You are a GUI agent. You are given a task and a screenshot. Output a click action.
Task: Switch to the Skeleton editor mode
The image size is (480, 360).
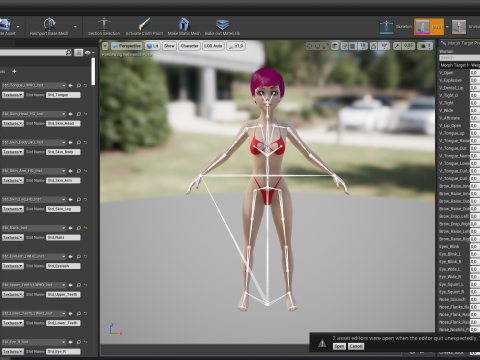(x=396, y=27)
